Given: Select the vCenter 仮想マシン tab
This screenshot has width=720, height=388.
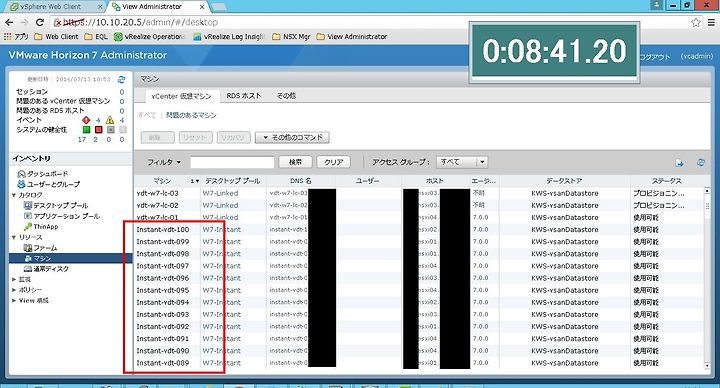Looking at the screenshot, I should coord(181,96).
